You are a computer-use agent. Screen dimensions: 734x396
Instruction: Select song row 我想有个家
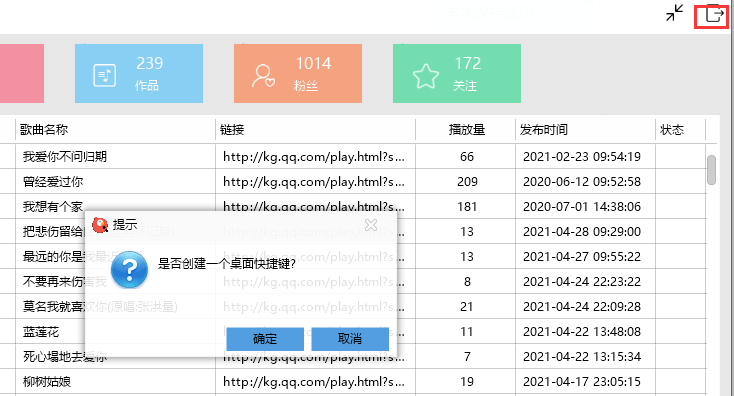[53, 206]
